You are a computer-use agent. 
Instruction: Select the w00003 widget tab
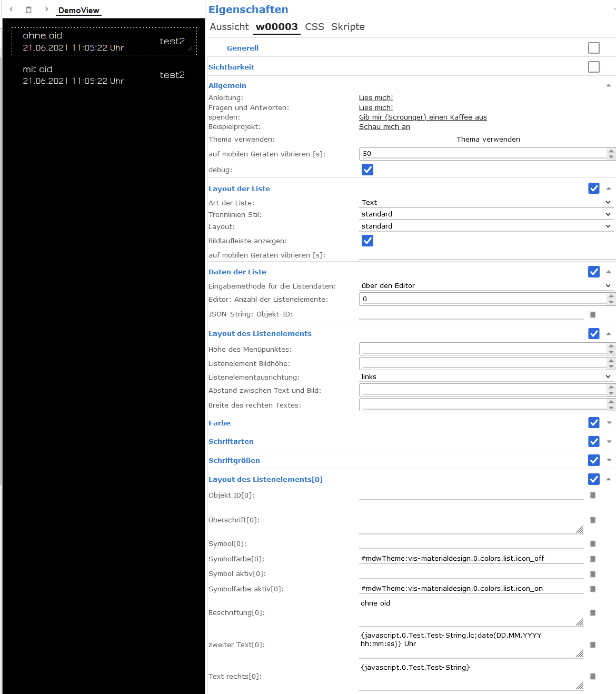[277, 27]
